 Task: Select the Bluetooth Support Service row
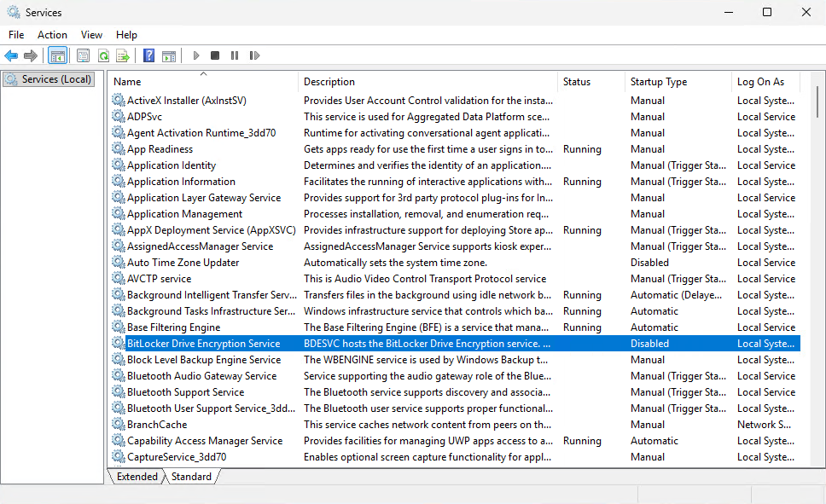click(185, 392)
